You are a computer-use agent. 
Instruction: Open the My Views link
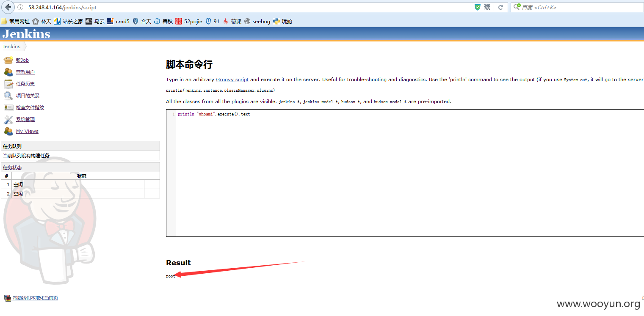click(x=27, y=131)
